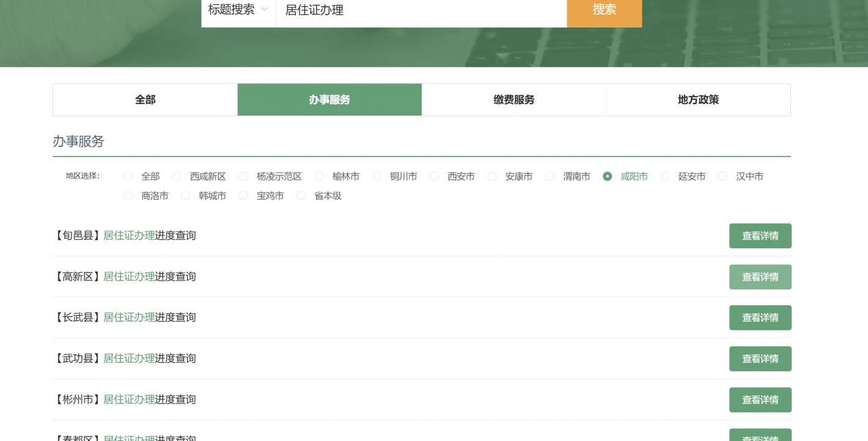The height and width of the screenshot is (441, 868).
Task: Select 汉中市 region option
Action: [x=723, y=177]
